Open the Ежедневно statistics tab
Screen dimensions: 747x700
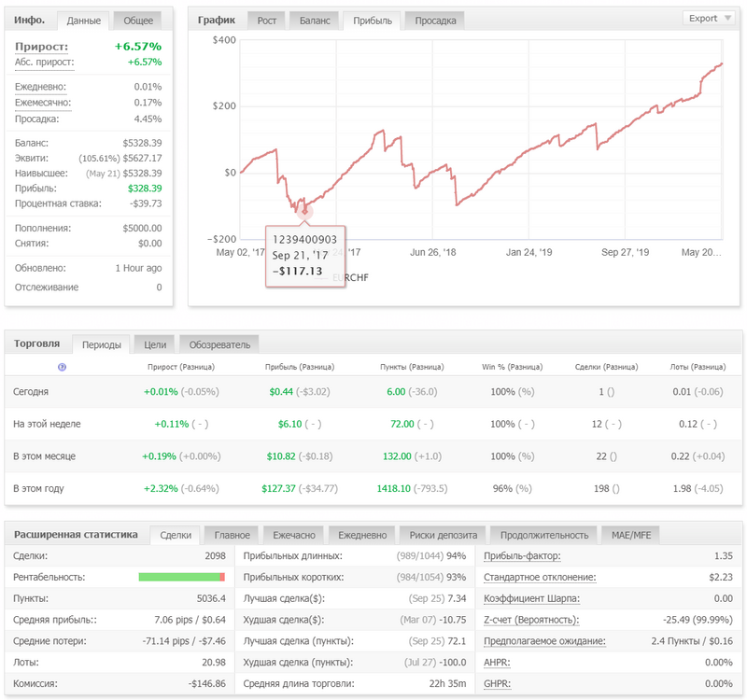click(x=362, y=535)
